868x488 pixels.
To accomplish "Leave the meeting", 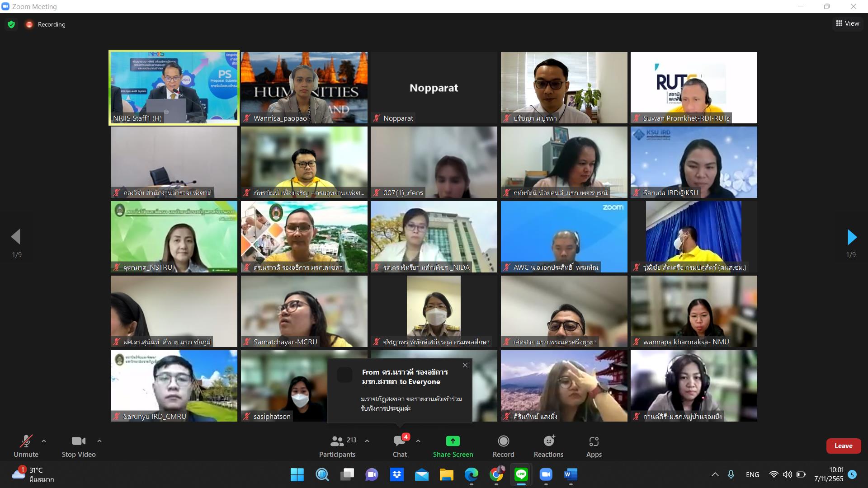I will (844, 446).
